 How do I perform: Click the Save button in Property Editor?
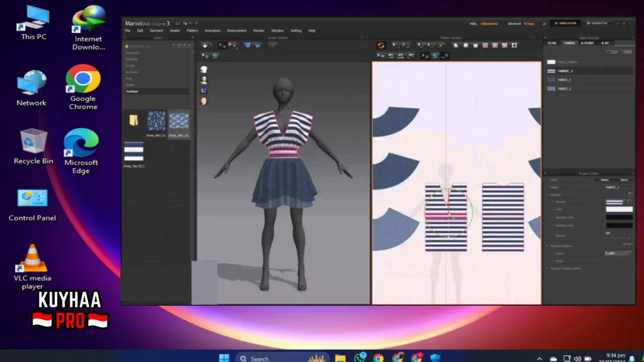tap(624, 179)
